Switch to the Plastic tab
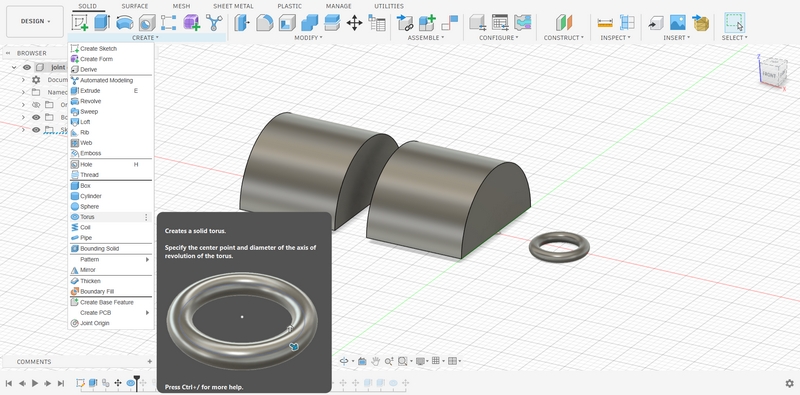This screenshot has height=395, width=800. click(289, 6)
